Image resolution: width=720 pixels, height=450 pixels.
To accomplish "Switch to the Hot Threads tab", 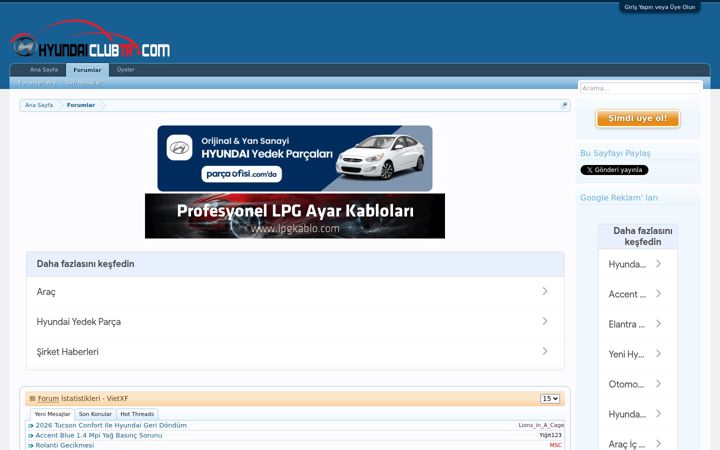I will (x=137, y=414).
